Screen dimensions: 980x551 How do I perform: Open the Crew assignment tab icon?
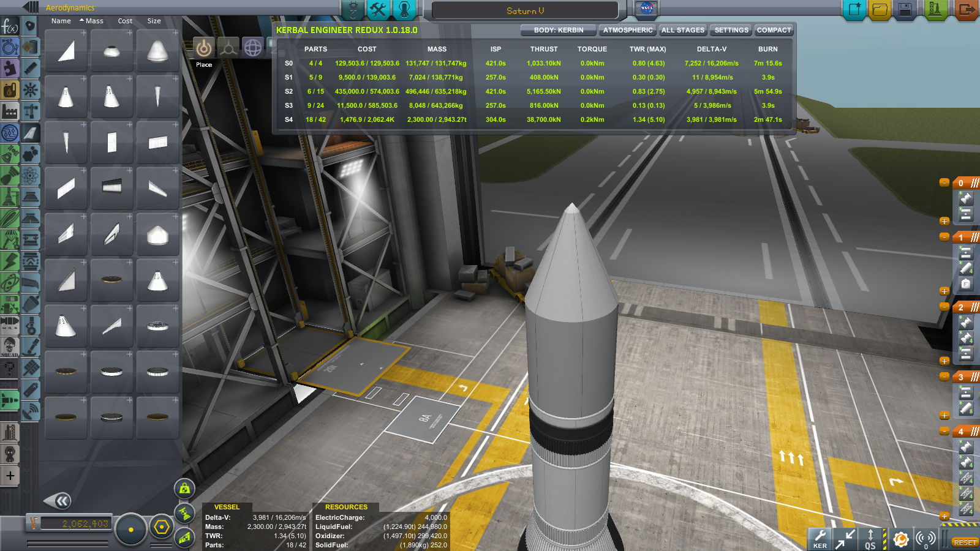point(404,10)
